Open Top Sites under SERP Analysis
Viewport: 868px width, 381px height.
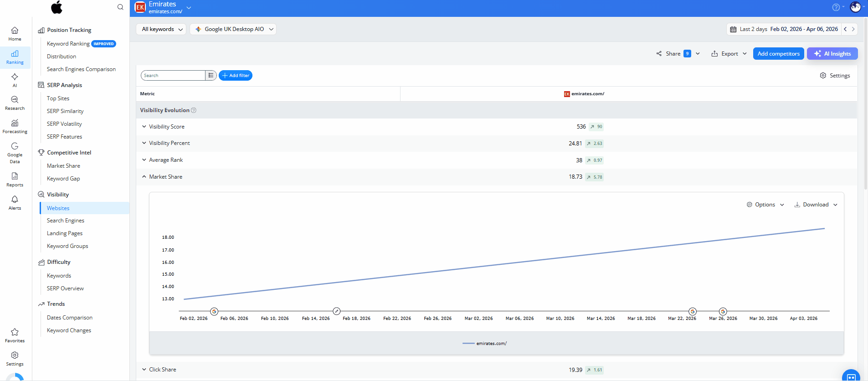point(58,98)
